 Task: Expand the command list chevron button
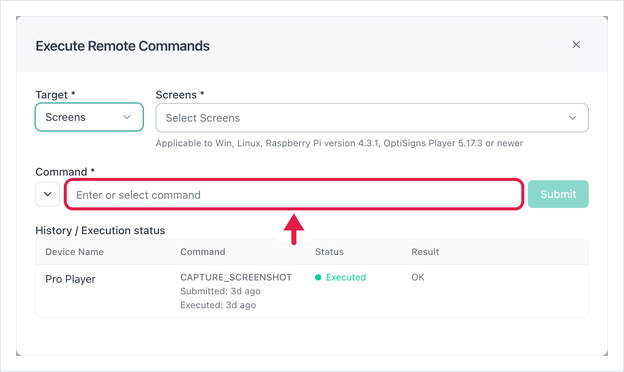47,194
